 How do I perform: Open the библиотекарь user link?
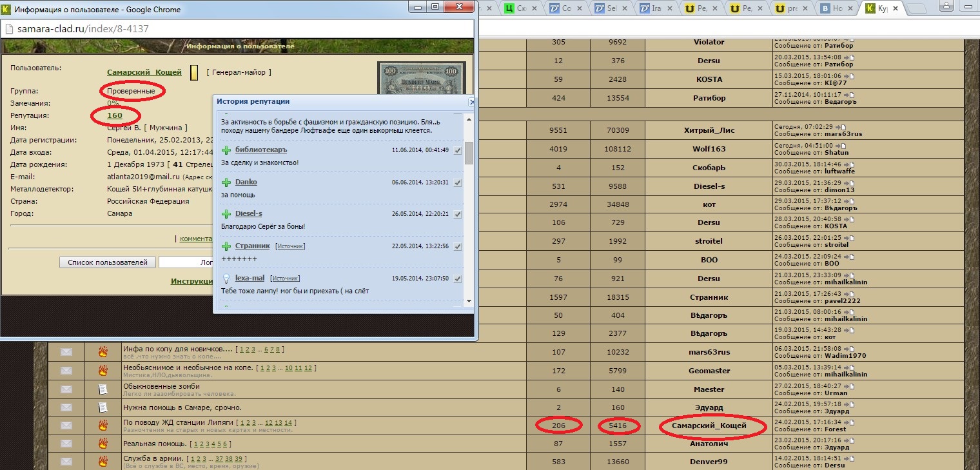[x=260, y=150]
